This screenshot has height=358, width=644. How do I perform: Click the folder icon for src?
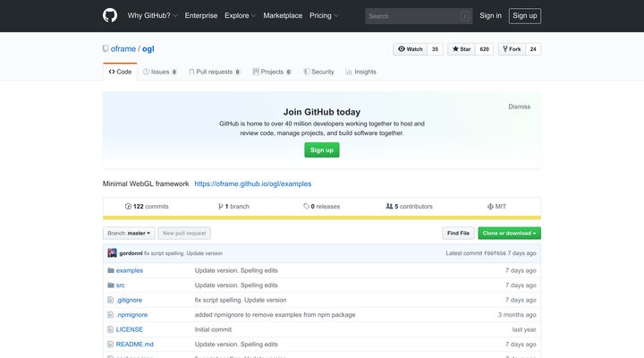pyautogui.click(x=111, y=286)
